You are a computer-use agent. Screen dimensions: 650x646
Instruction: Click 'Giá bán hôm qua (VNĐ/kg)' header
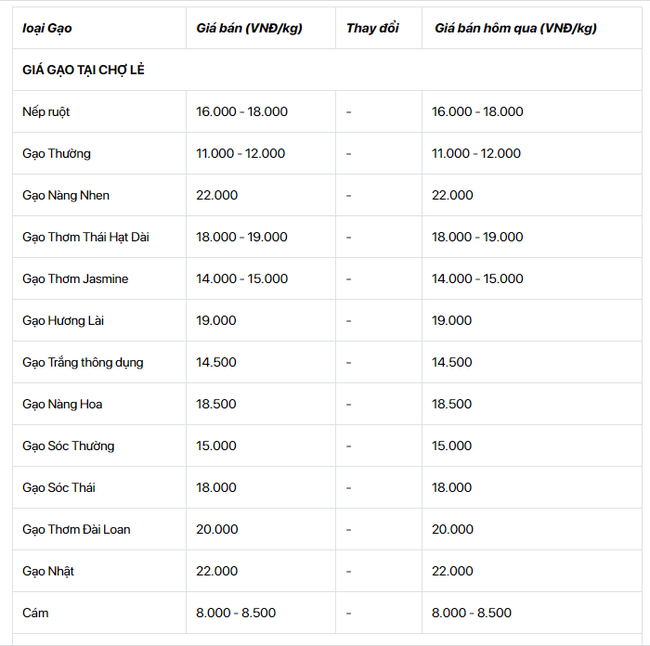coord(516,28)
